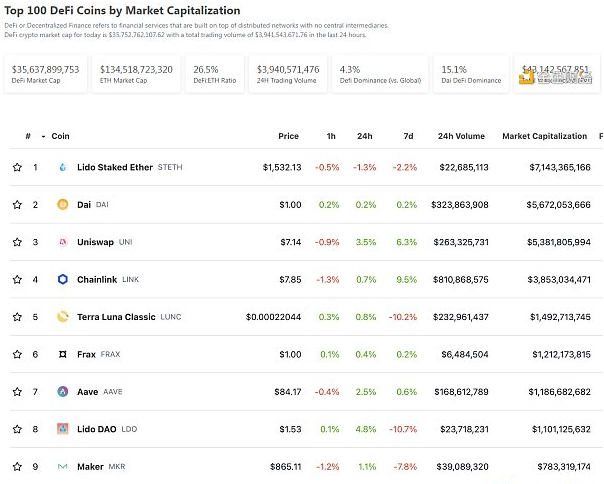Click the Maker coin logo

pos(62,467)
